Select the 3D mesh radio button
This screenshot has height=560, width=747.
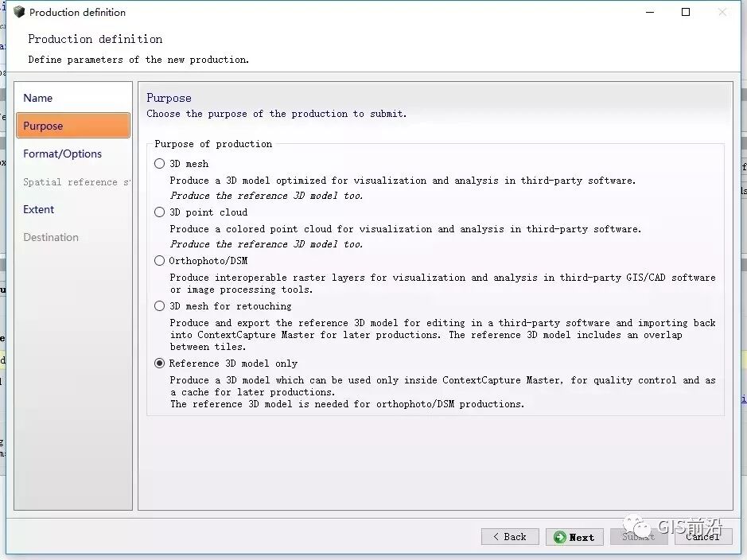(x=160, y=164)
